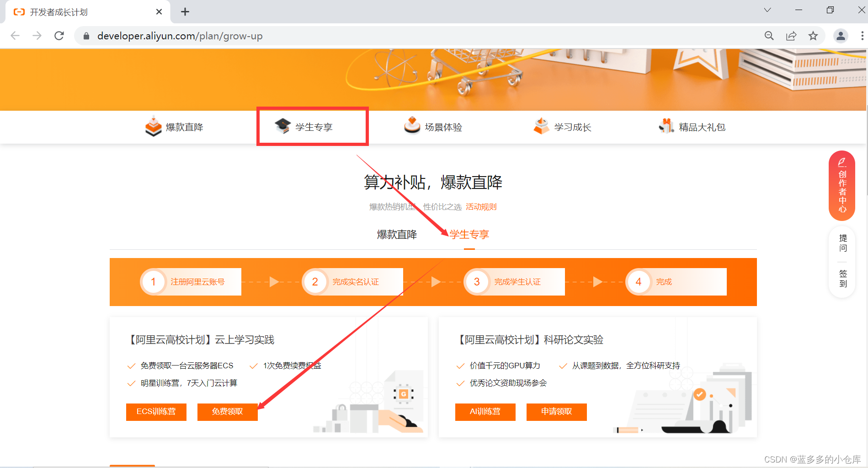Click the 提问 sidebar button

click(843, 243)
